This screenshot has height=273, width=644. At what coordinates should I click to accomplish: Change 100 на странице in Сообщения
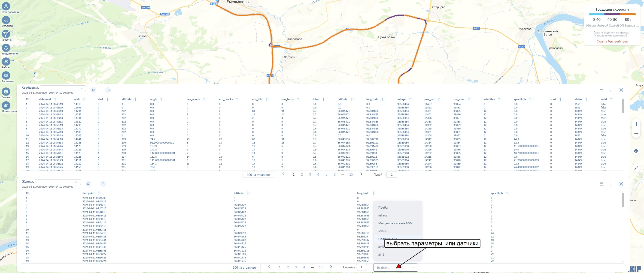(x=258, y=175)
